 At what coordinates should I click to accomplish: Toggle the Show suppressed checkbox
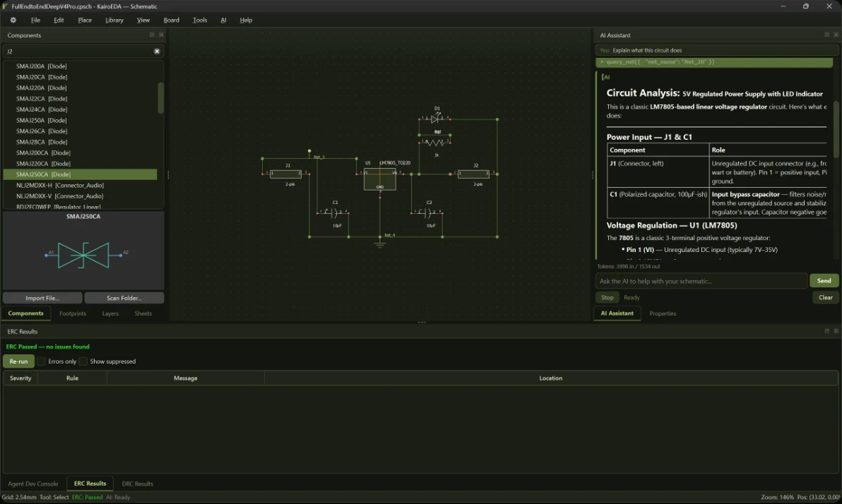[83, 361]
